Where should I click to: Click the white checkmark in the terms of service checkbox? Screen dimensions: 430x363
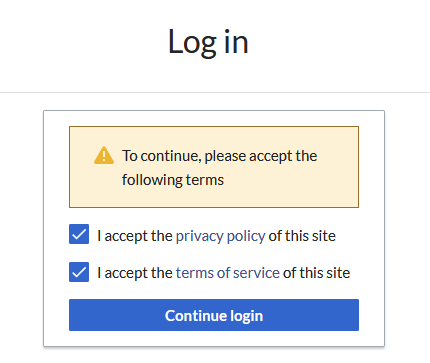[x=79, y=272]
